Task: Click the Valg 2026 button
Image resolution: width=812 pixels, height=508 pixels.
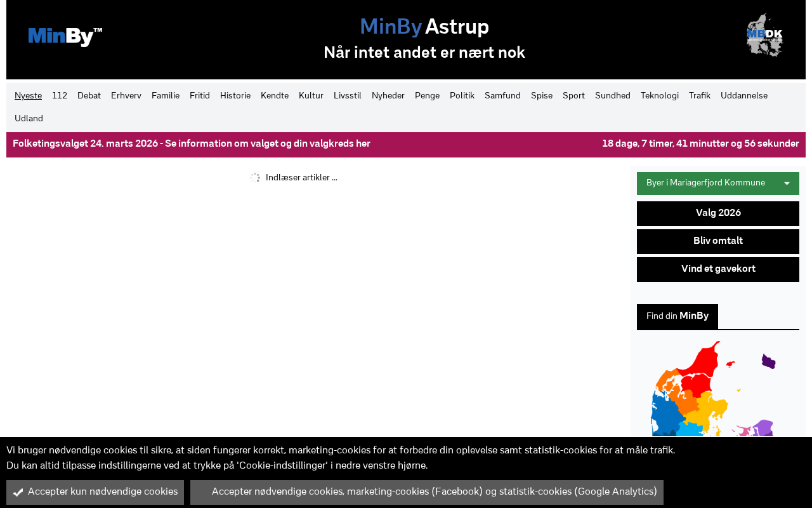Action: (x=718, y=213)
